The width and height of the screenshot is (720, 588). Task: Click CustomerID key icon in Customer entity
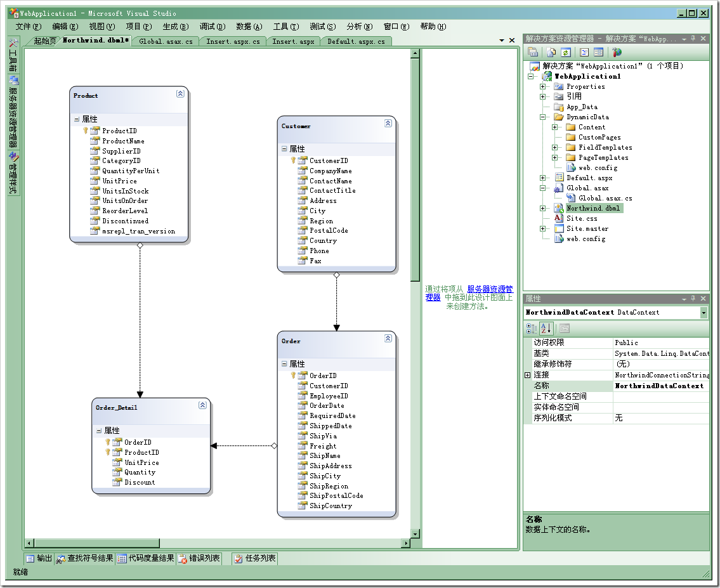point(293,160)
